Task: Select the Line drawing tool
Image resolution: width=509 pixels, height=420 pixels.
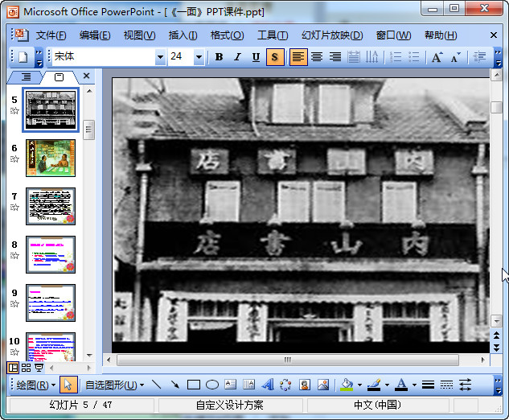Action: point(157,385)
